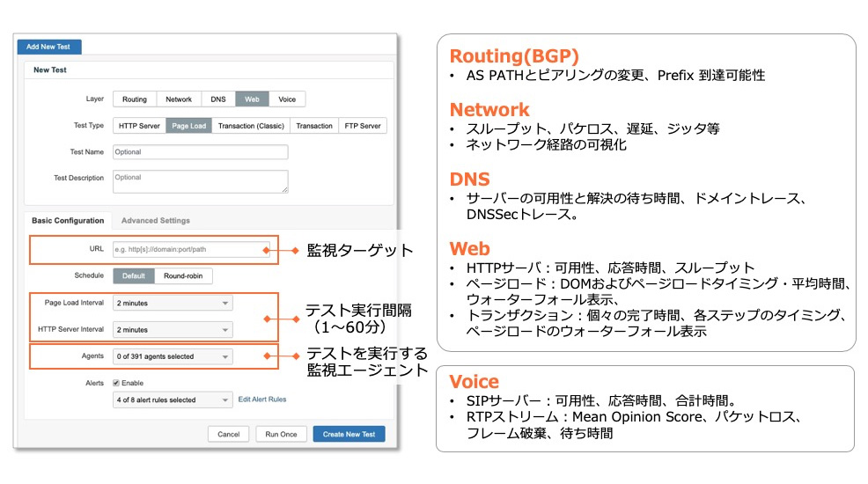Select HTTP Server test type

(139, 126)
